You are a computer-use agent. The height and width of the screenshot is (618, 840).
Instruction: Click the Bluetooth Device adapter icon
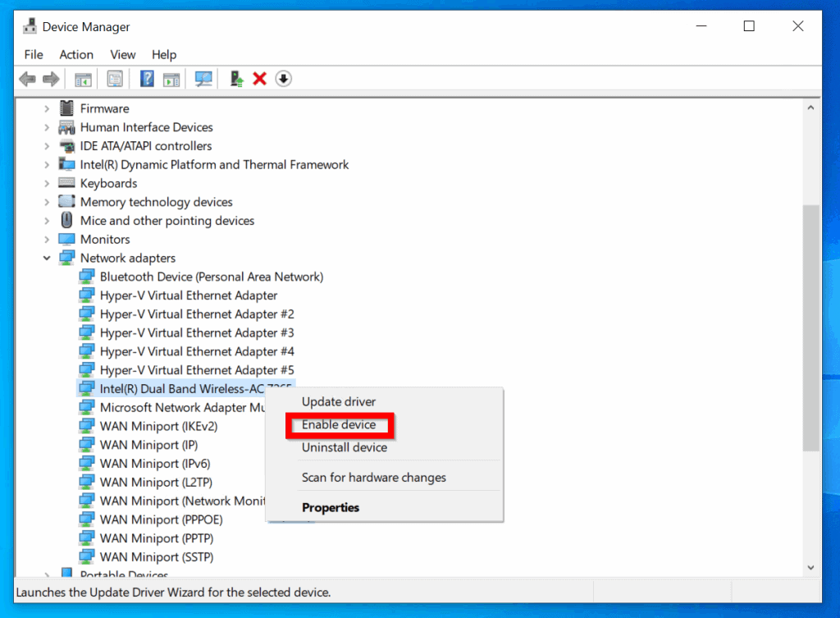point(87,277)
